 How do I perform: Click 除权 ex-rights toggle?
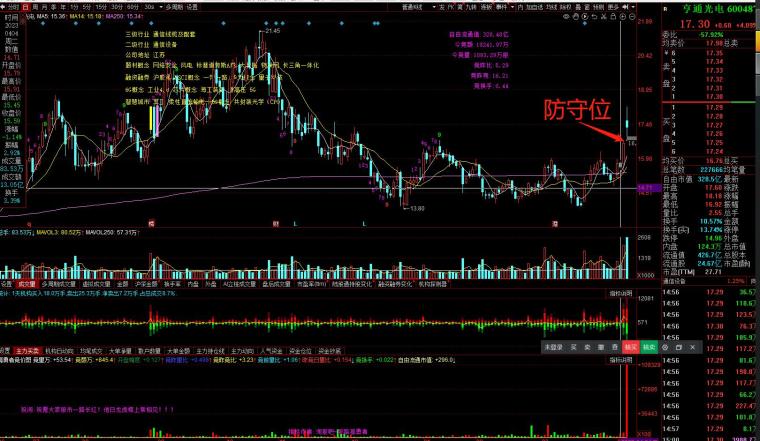pos(566,7)
